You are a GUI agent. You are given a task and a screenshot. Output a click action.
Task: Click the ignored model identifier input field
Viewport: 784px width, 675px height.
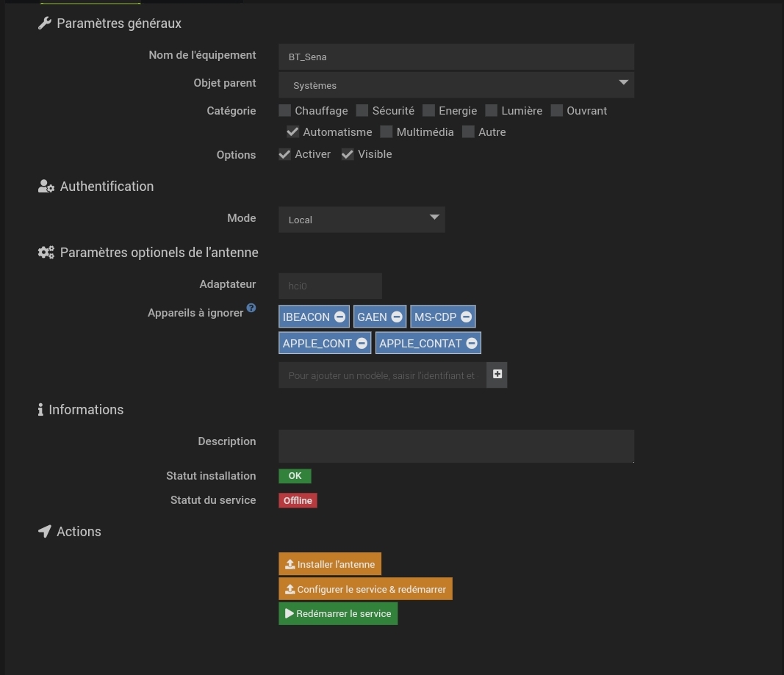click(x=382, y=375)
